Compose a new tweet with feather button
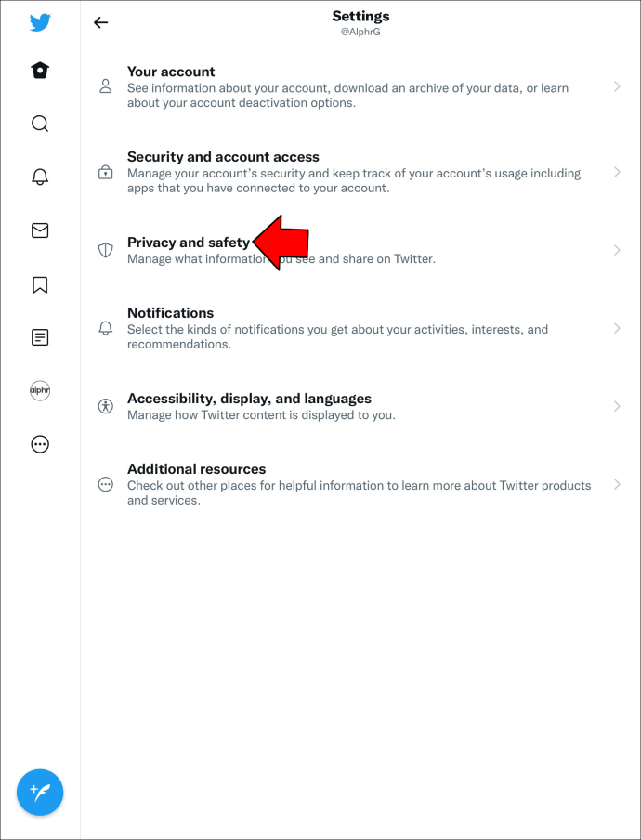Viewport: 641px width, 840px height. 40,793
